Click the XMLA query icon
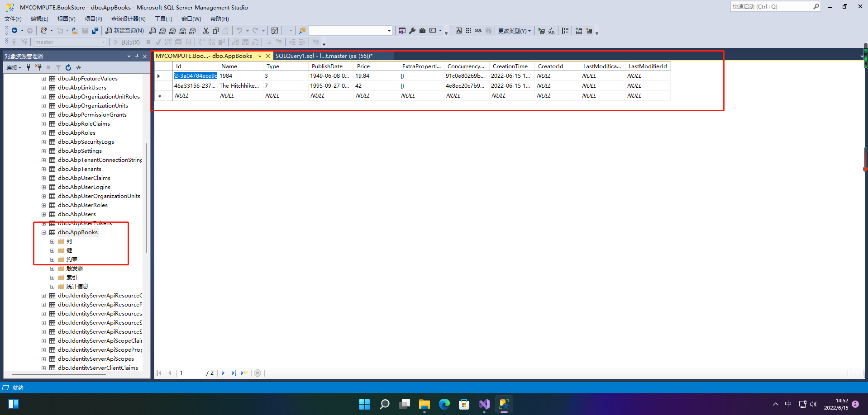 tap(182, 31)
